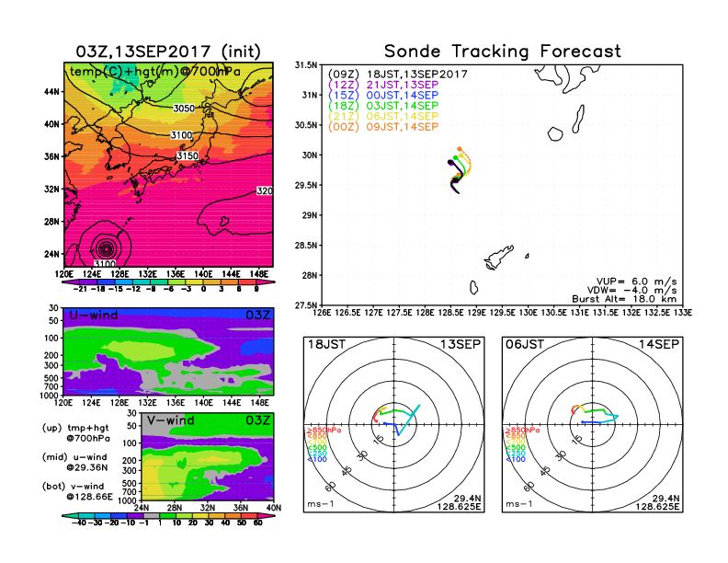Click the "Burst Alt= 18.0 km" text
Viewport: 728px width, 563px height.
(x=624, y=299)
